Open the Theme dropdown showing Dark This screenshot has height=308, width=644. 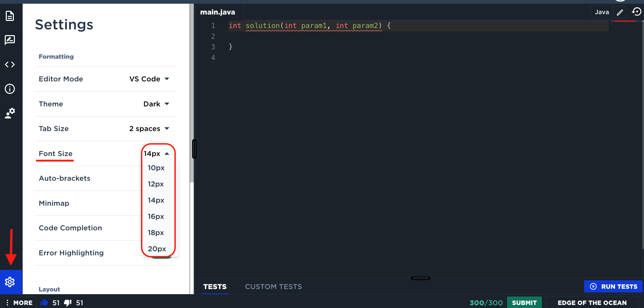point(156,104)
